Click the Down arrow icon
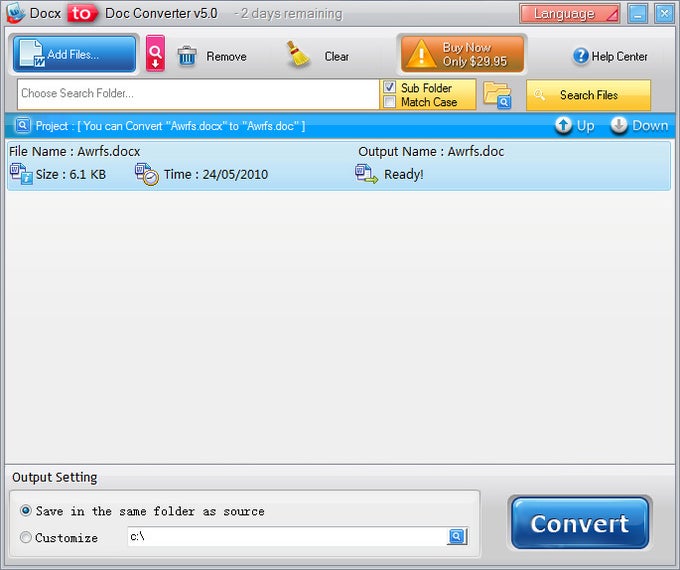 point(619,125)
